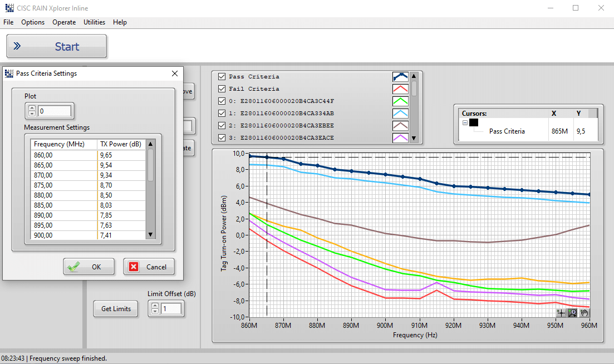Open the Operate menu

(x=64, y=22)
